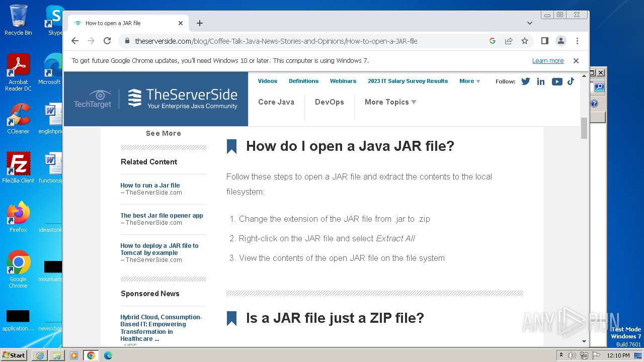Click the scrollbar down arrow
Viewport: 644px width, 362px height.
click(584, 341)
